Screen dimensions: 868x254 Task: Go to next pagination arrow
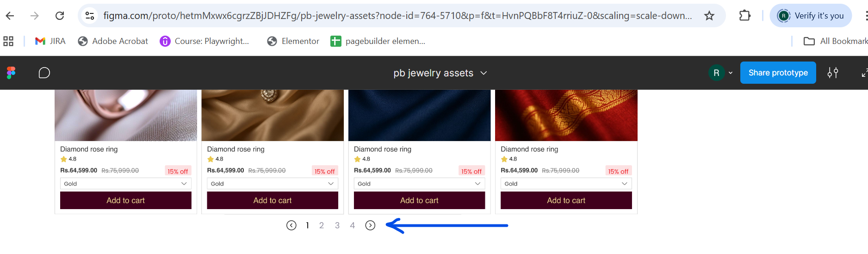[370, 225]
